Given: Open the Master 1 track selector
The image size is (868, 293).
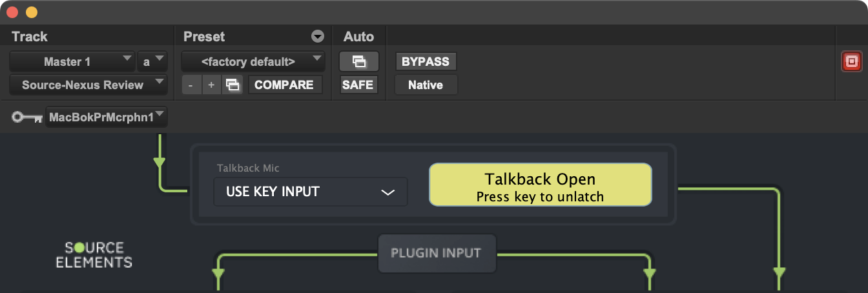Looking at the screenshot, I should 72,62.
